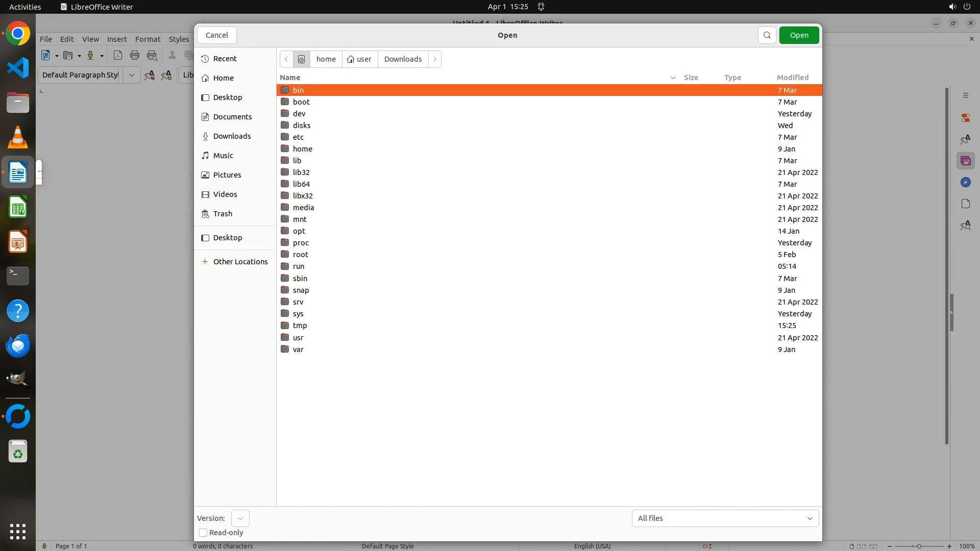This screenshot has width=980, height=551.
Task: Open the All files filter dropdown
Action: coord(725,518)
